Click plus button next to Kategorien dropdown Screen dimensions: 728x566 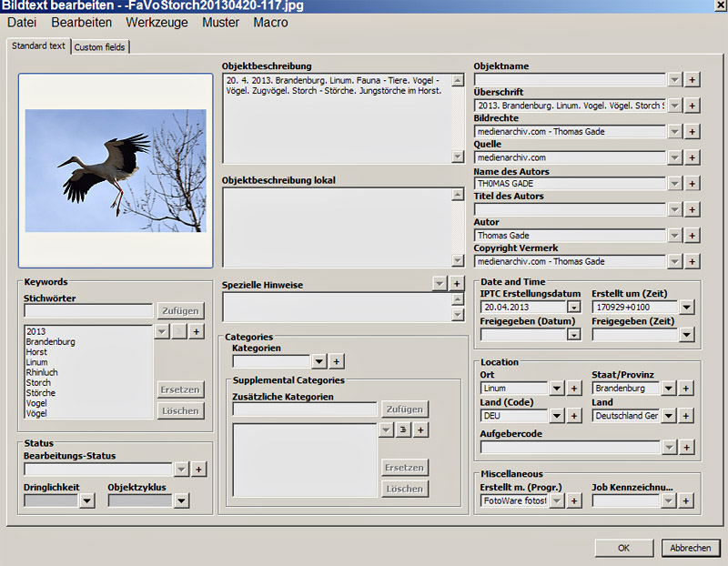click(x=336, y=361)
